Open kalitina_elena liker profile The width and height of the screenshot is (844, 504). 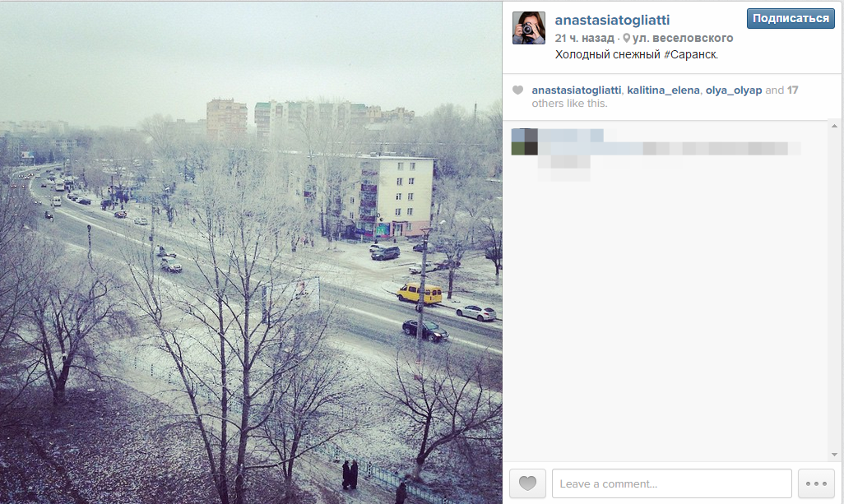click(663, 90)
